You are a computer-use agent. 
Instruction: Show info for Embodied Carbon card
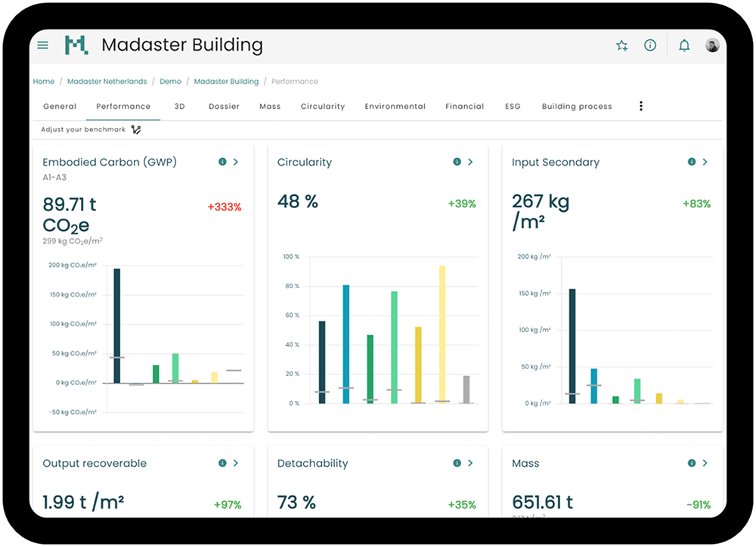(222, 162)
